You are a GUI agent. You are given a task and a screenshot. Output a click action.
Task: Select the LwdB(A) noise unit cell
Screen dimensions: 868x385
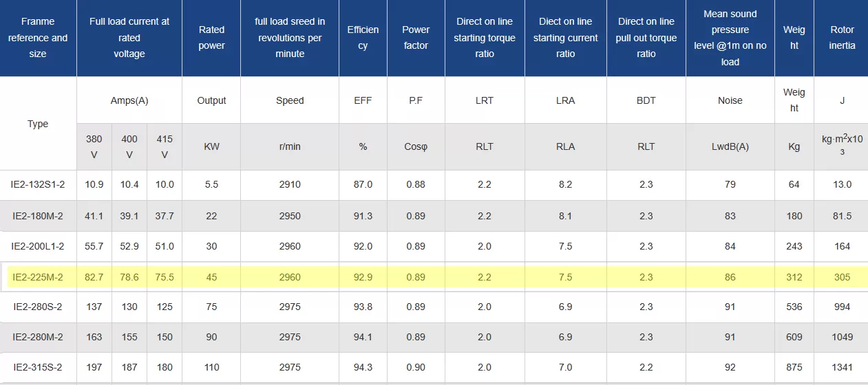tap(730, 146)
